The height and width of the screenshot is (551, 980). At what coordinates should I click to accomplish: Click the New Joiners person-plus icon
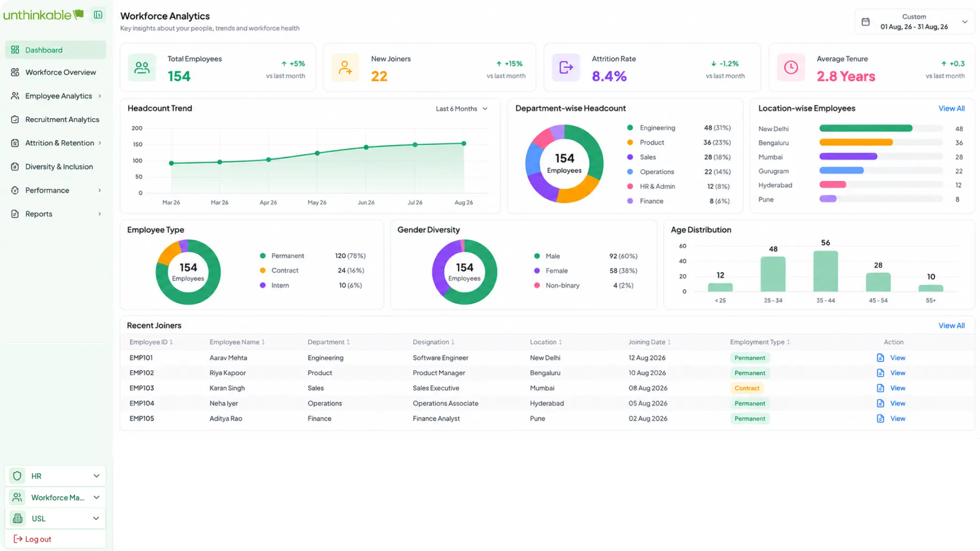click(x=345, y=68)
